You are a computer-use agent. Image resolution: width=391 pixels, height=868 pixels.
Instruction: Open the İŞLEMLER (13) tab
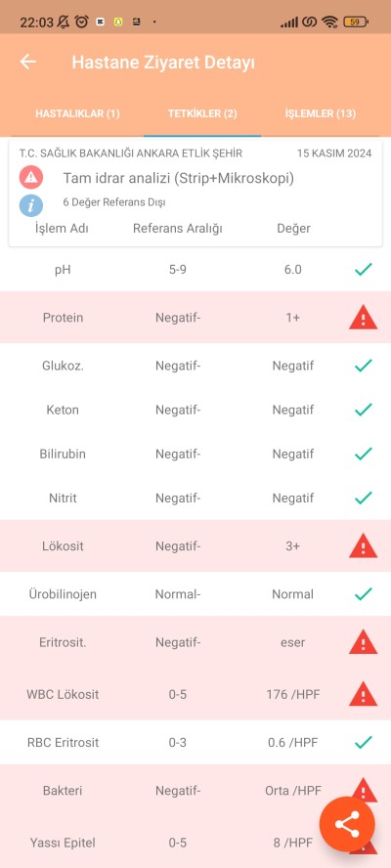pyautogui.click(x=320, y=114)
